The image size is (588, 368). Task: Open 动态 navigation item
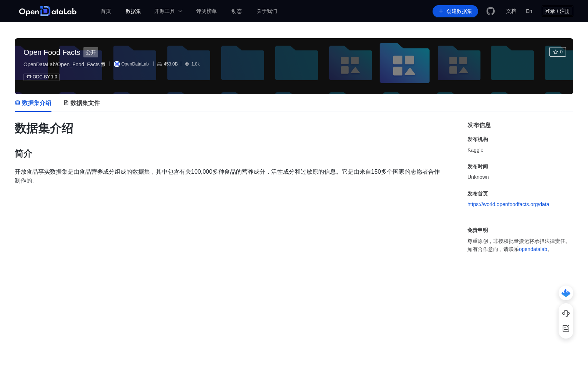click(237, 11)
